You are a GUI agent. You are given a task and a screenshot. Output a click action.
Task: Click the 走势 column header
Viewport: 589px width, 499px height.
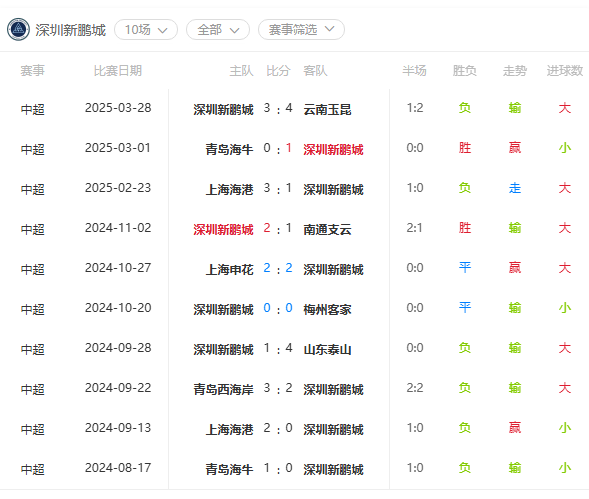515,71
